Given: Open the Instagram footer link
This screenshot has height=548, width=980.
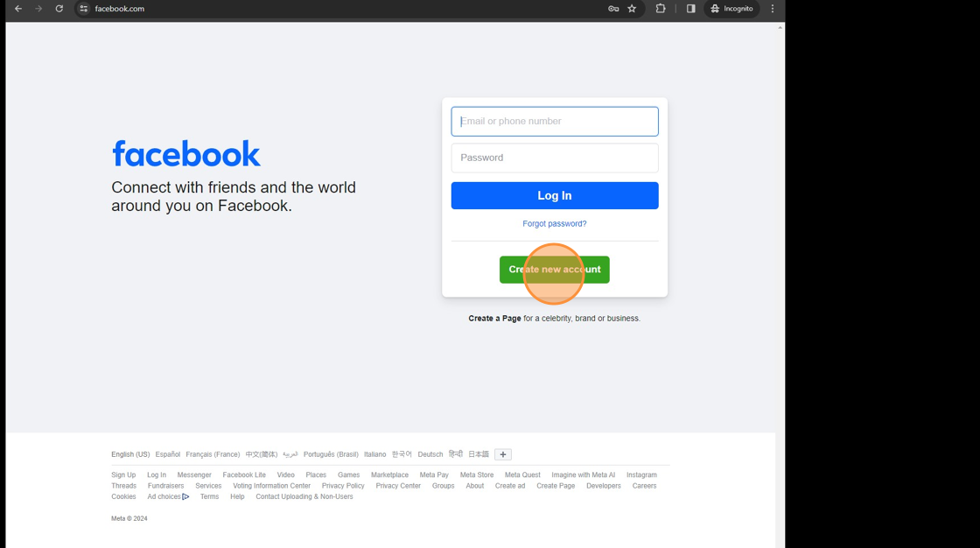Looking at the screenshot, I should pyautogui.click(x=641, y=475).
